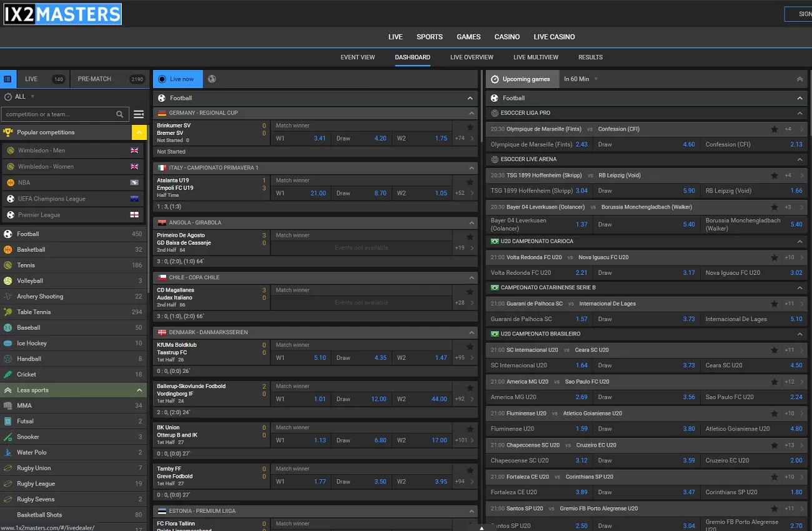This screenshot has height=531, width=812.
Task: Open the CASINO navigation item
Action: click(507, 37)
